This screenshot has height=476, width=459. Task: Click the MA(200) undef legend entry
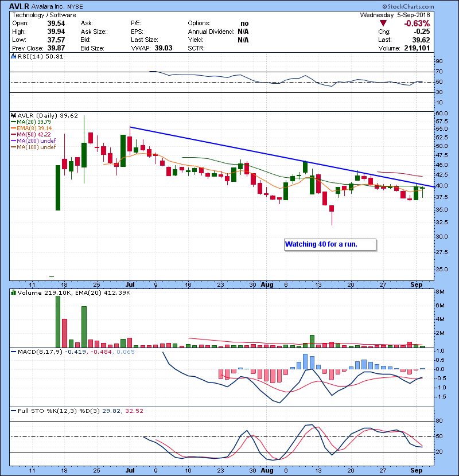coord(33,141)
